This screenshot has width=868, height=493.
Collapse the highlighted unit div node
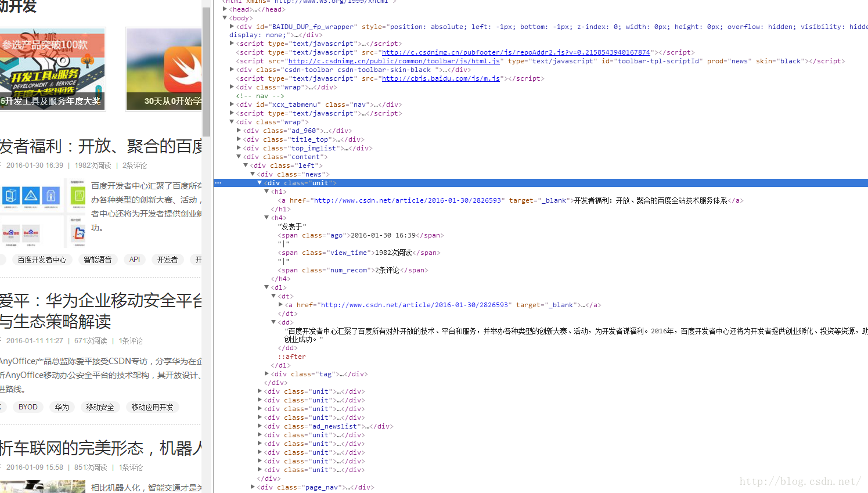coord(260,183)
